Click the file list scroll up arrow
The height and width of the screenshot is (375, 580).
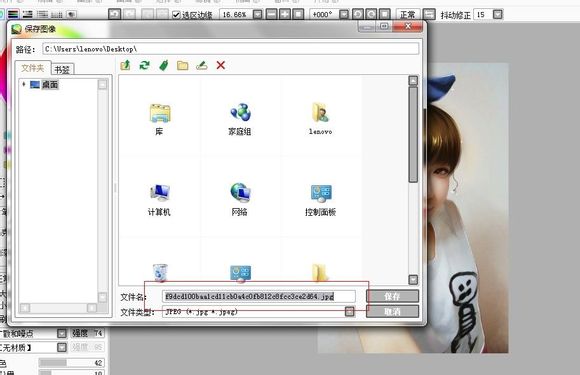click(413, 80)
